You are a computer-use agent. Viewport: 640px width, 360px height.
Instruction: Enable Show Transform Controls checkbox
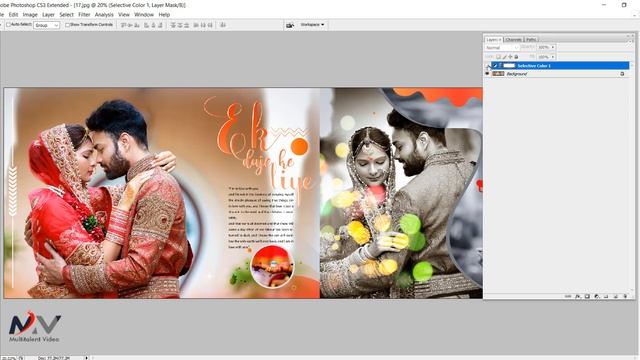click(67, 25)
